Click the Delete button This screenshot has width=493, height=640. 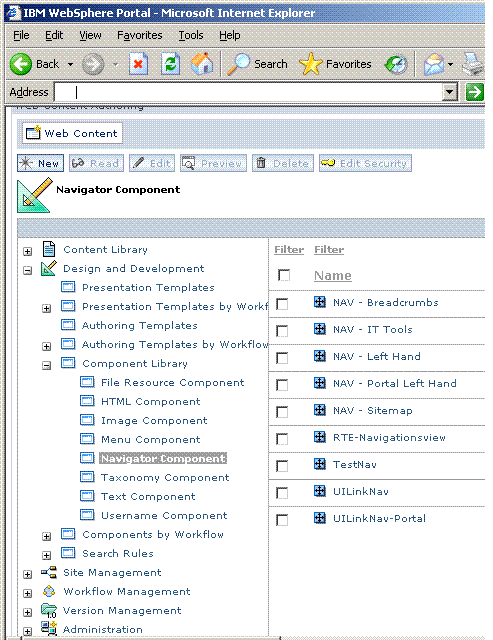(283, 163)
